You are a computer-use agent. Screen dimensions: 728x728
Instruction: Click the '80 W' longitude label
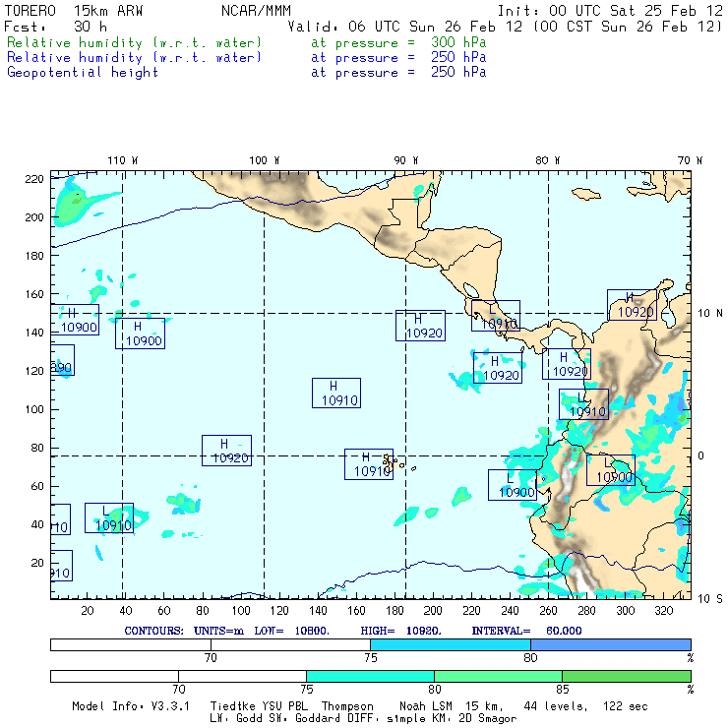tap(547, 160)
